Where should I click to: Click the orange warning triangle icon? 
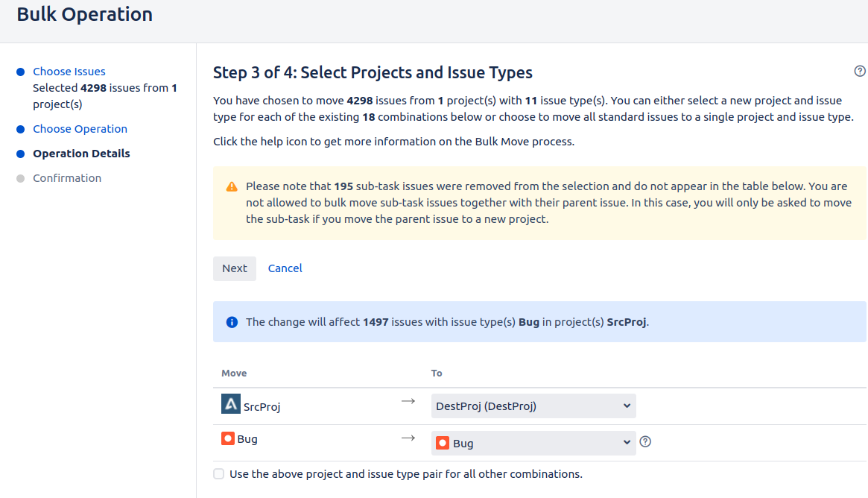click(x=232, y=186)
